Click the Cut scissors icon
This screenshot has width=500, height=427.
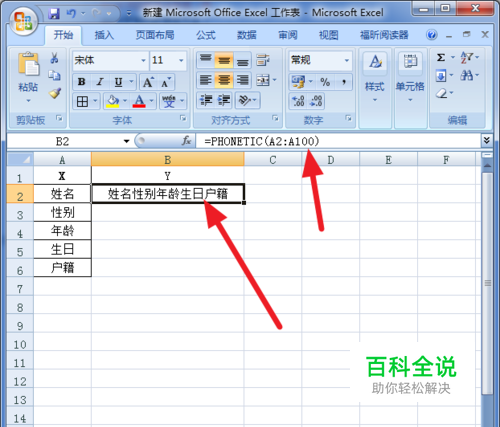pos(54,58)
